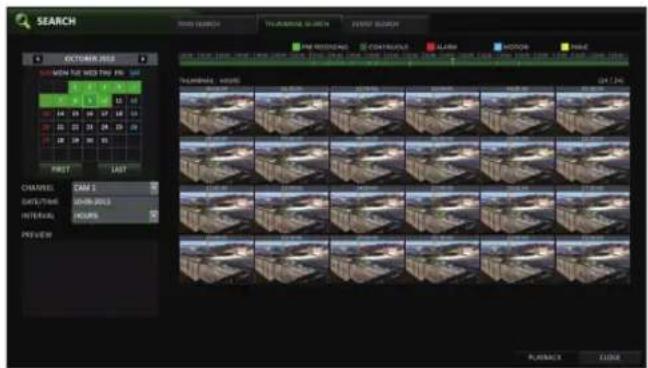Select October 21 in the calendar
The width and height of the screenshot is (648, 368).
pos(61,127)
